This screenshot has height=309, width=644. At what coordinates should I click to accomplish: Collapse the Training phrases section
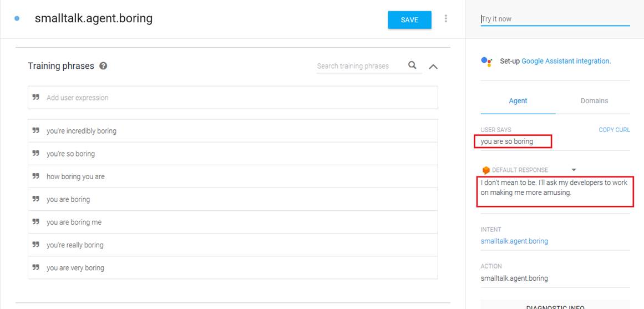coord(433,67)
